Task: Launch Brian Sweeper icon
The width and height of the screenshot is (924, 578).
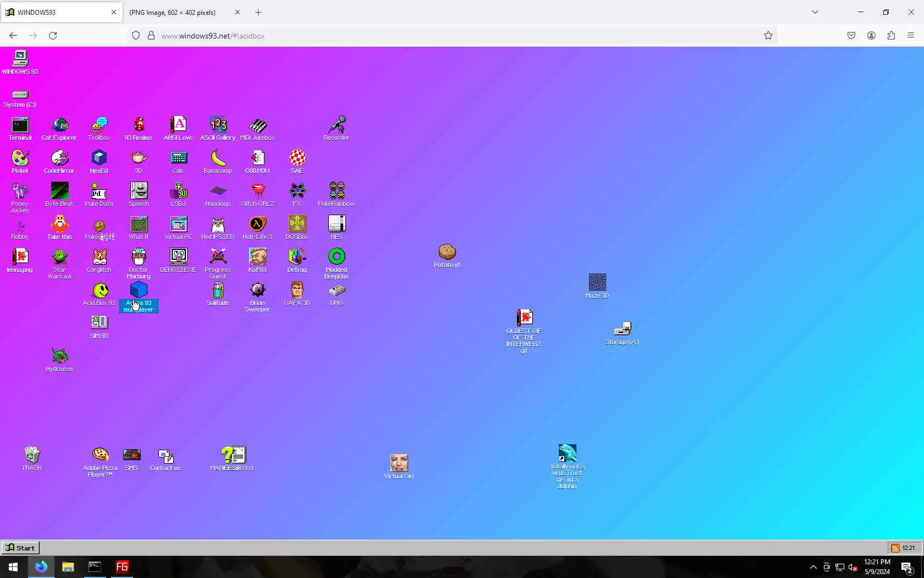Action: click(257, 297)
